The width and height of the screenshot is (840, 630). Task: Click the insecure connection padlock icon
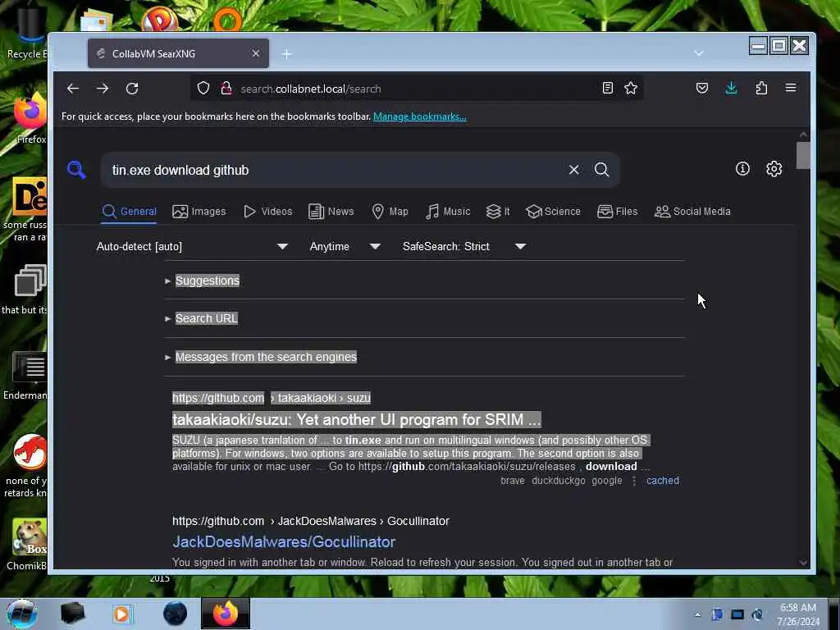coord(226,89)
